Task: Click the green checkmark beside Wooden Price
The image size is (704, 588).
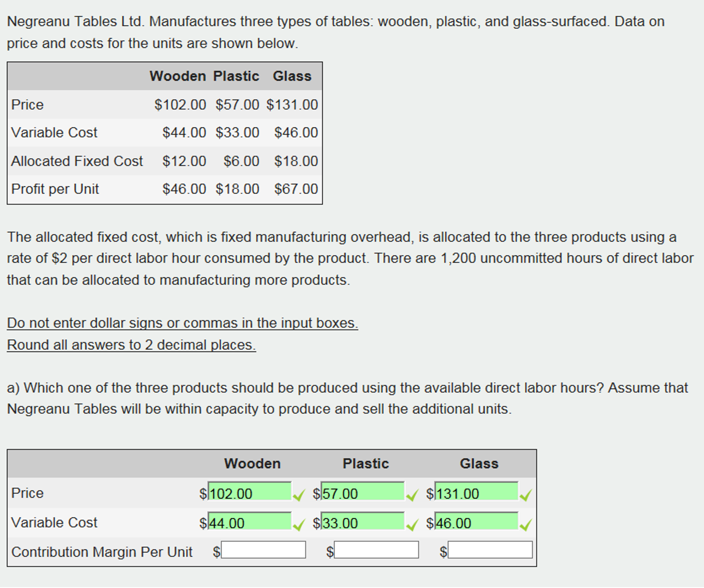Action: 299,495
